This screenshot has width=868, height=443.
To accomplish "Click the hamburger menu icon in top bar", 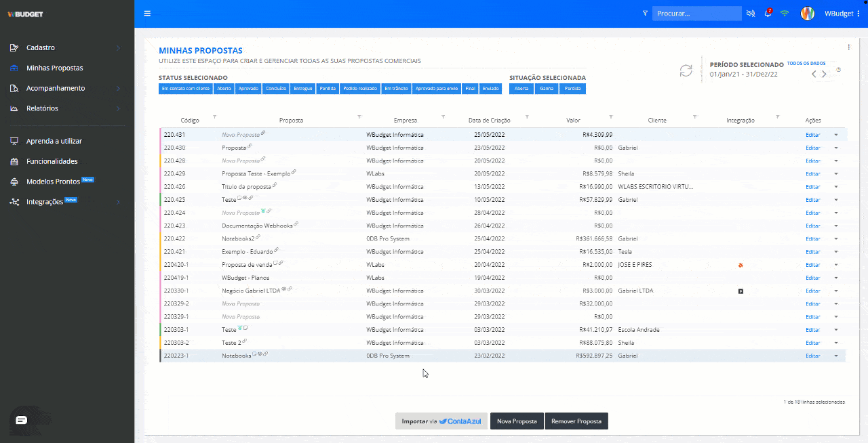I will point(147,13).
